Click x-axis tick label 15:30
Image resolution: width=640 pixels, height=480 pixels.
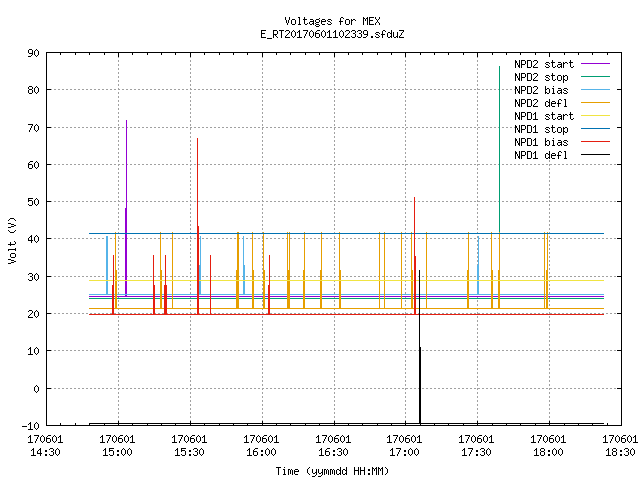tap(189, 452)
